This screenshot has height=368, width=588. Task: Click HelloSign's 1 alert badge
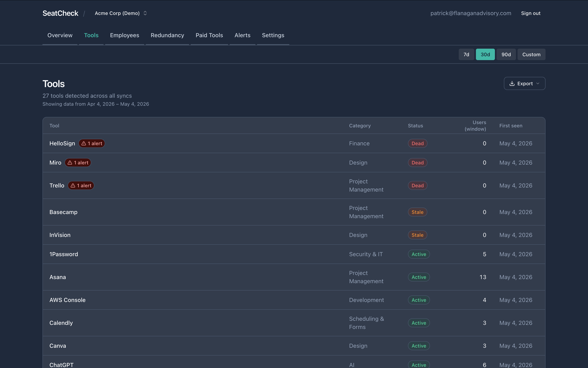pos(92,143)
